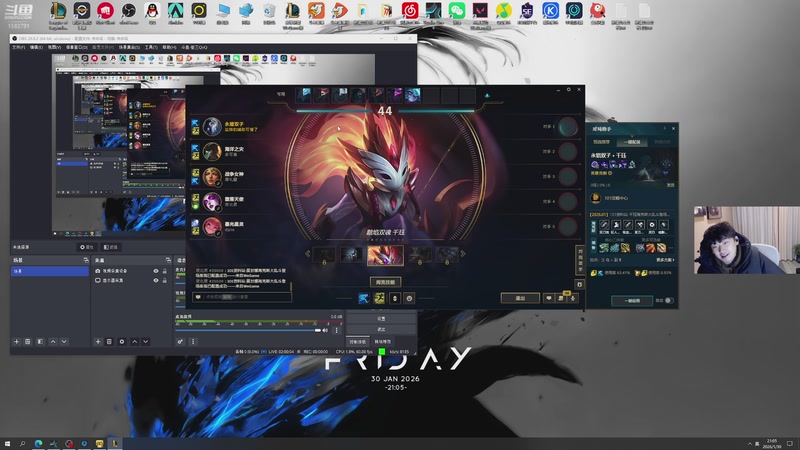Click the 属性 button in OBS source toolbar
Viewport: 800px width, 450px height.
pos(86,247)
